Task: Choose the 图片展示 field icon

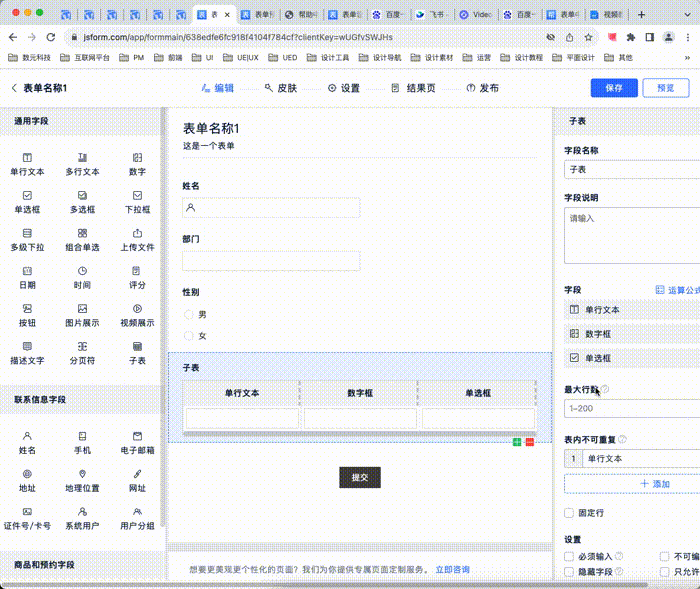Action: [x=82, y=315]
